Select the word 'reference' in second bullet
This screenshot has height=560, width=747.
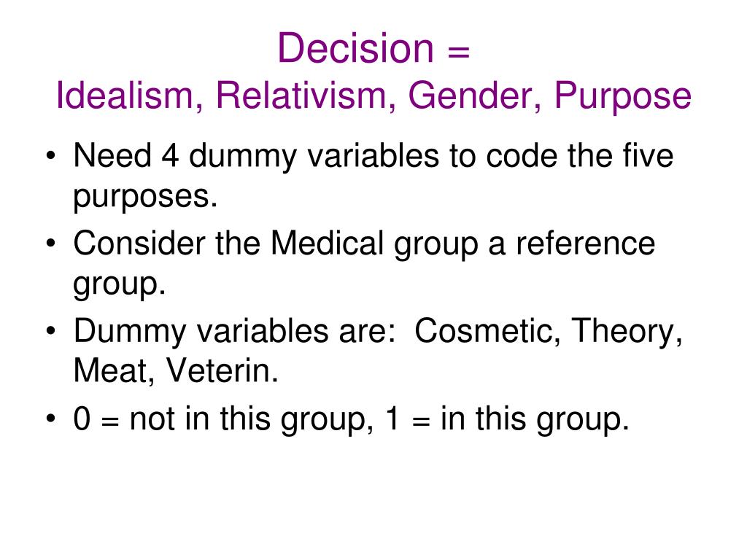[586, 244]
